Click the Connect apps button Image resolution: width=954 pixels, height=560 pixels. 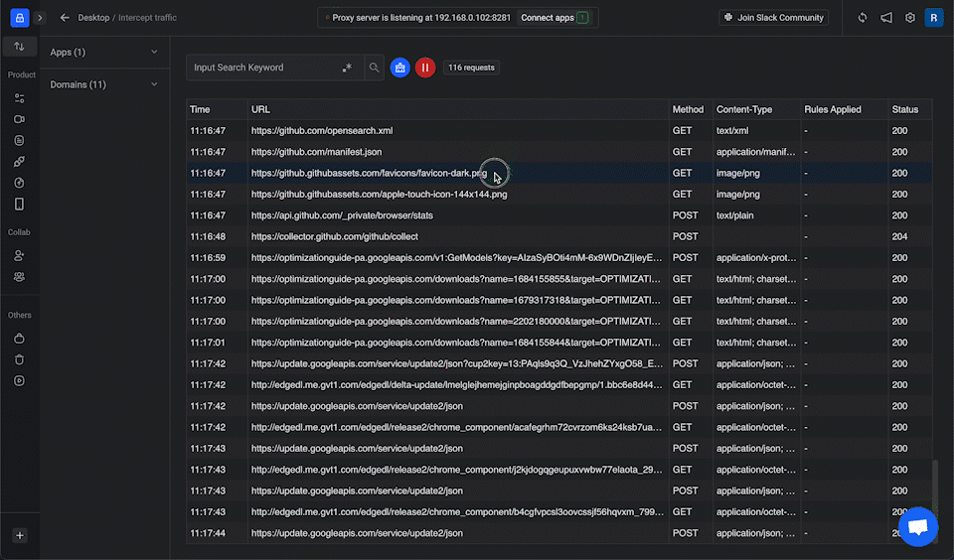[554, 18]
